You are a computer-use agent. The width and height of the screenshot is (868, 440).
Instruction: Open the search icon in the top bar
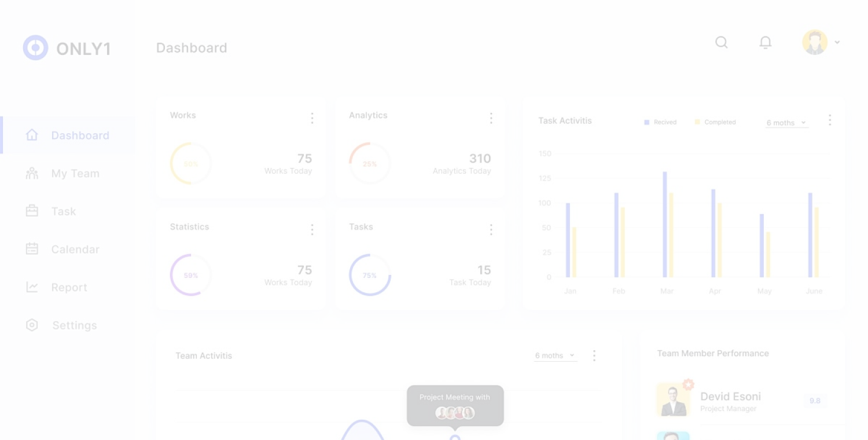(x=721, y=42)
